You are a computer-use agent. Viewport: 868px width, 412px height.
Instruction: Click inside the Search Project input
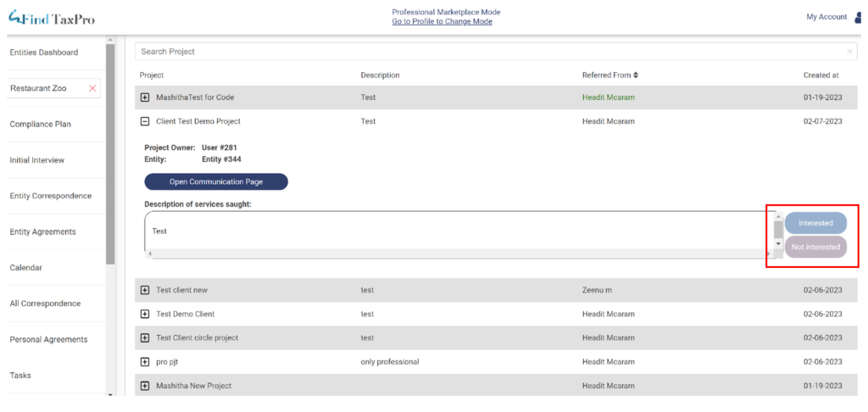[483, 52]
